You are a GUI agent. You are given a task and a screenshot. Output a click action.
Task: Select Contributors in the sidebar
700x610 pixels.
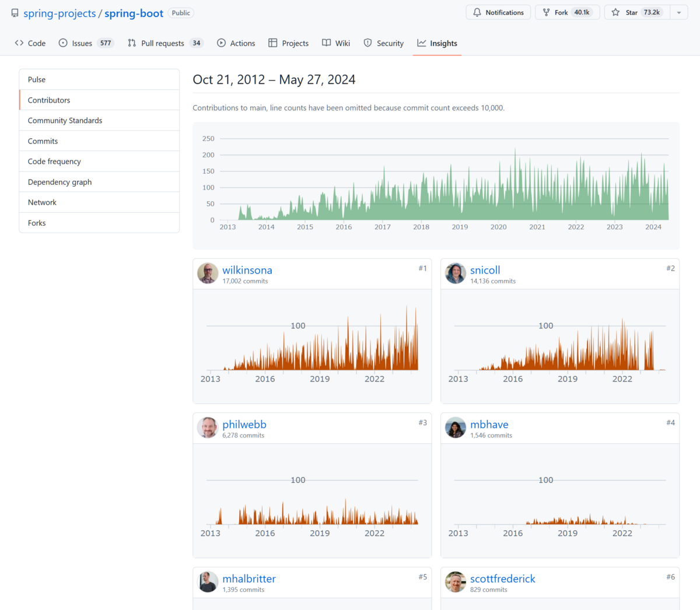[x=99, y=100]
